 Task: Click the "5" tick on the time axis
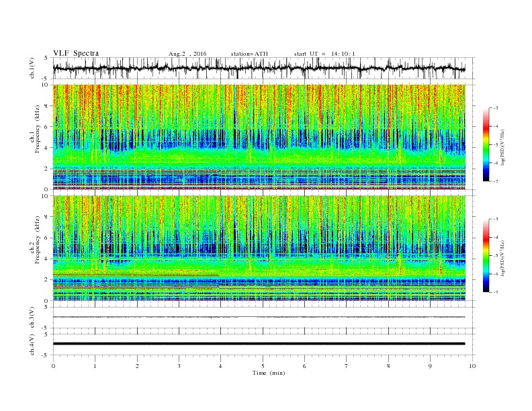263,366
